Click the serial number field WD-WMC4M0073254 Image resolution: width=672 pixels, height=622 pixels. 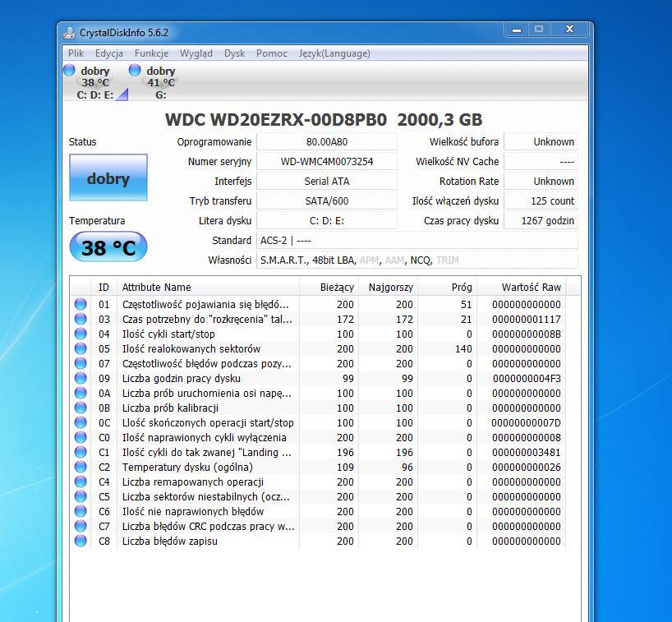click(x=327, y=162)
